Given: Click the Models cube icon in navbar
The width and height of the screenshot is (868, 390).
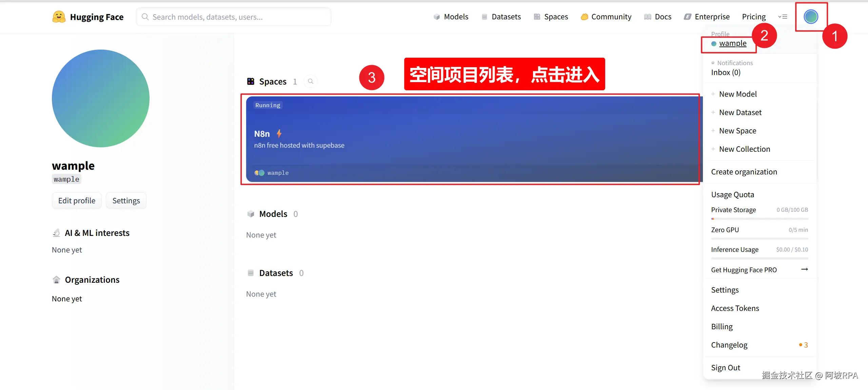Looking at the screenshot, I should click(x=437, y=17).
